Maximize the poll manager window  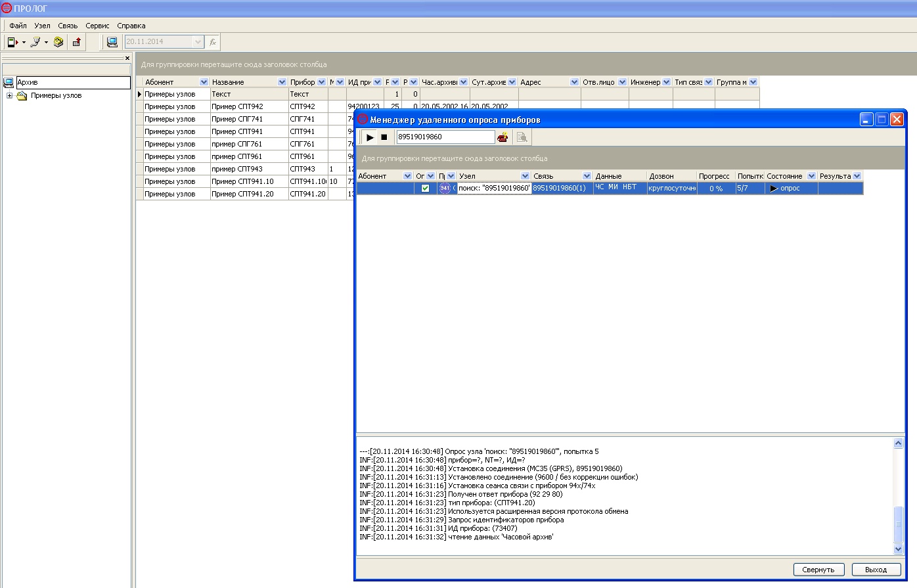(x=882, y=120)
